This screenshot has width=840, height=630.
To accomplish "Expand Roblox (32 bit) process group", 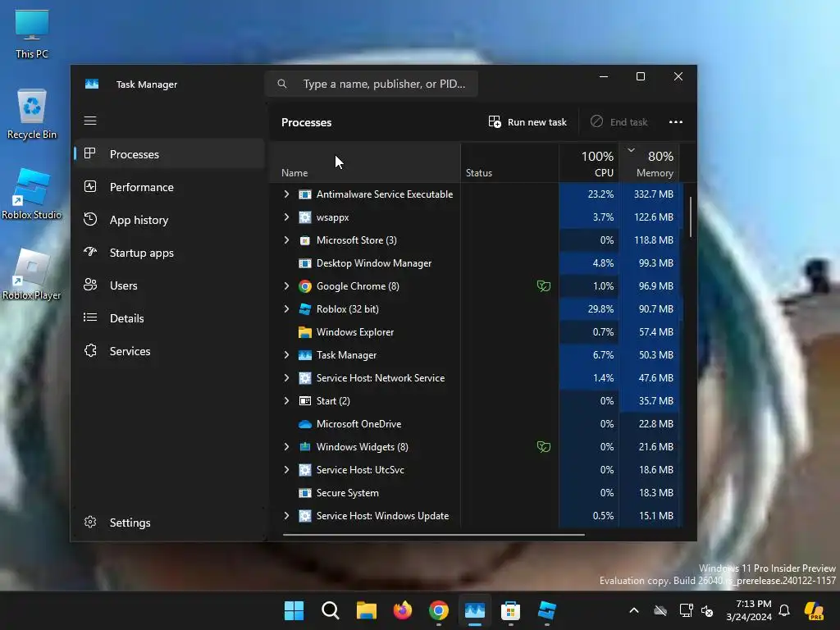I will pyautogui.click(x=286, y=309).
